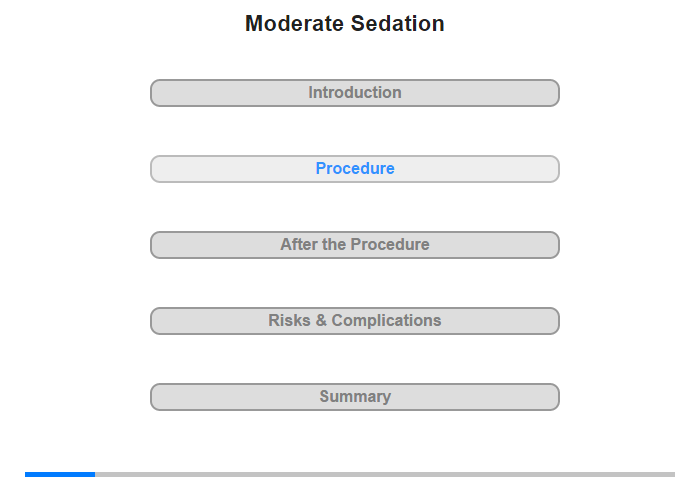Viewport: 700px width, 480px height.
Task: Open Risks & Complications section
Action: pos(355,321)
